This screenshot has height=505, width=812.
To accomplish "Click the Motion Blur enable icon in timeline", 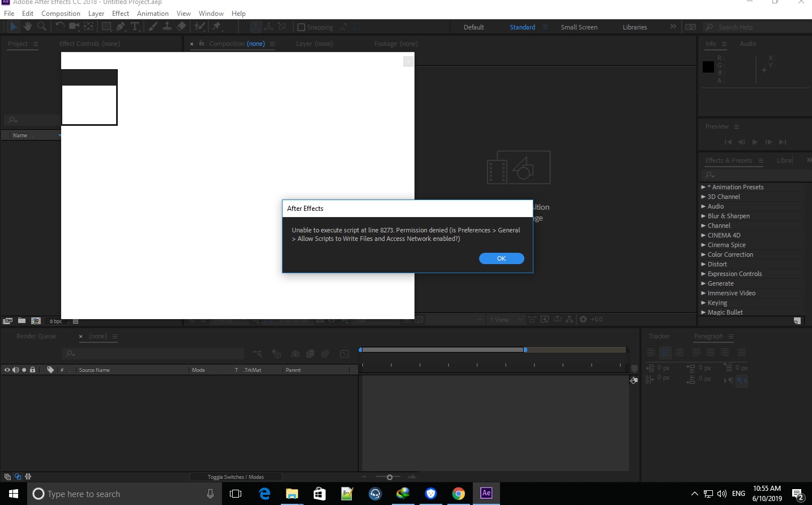I will coord(325,354).
